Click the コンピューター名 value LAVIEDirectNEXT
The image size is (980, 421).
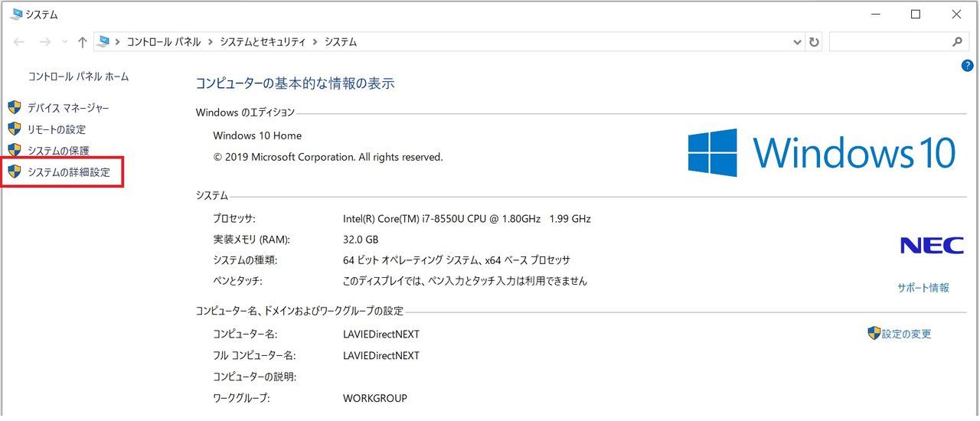[x=381, y=334]
